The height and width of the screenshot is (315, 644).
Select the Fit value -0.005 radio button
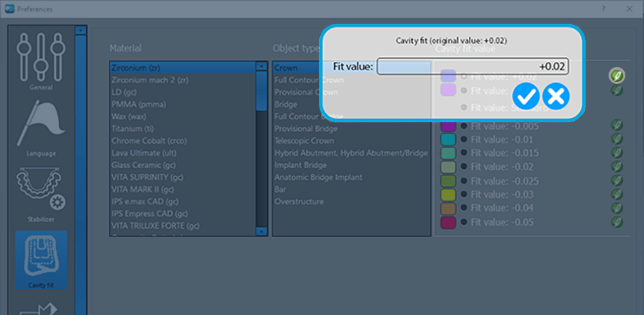[x=464, y=126]
